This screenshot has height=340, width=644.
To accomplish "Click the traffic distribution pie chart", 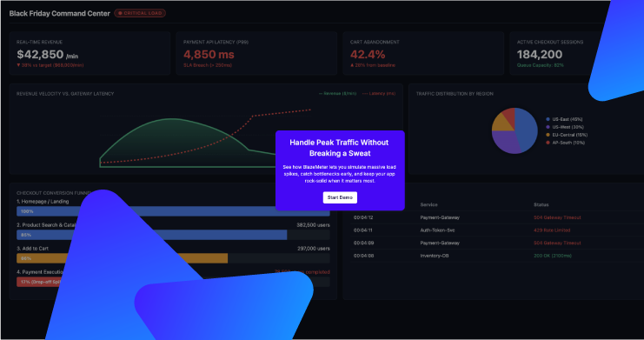I will (x=515, y=130).
